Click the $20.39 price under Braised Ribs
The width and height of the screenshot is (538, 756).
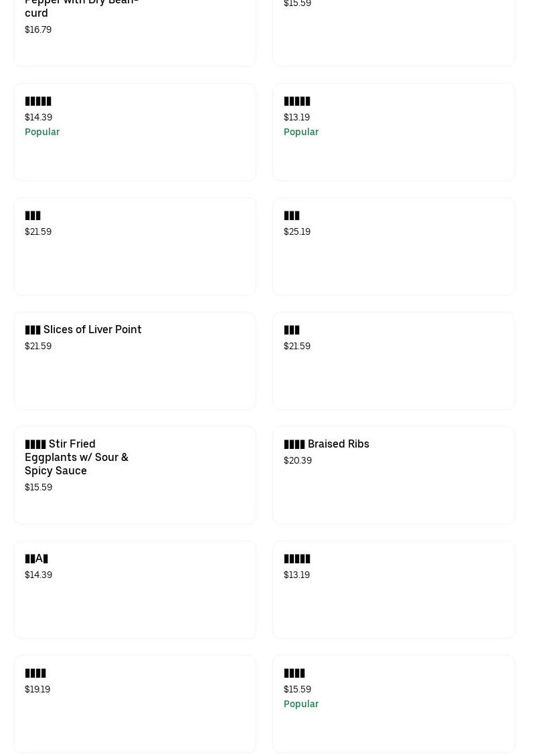[x=298, y=461]
